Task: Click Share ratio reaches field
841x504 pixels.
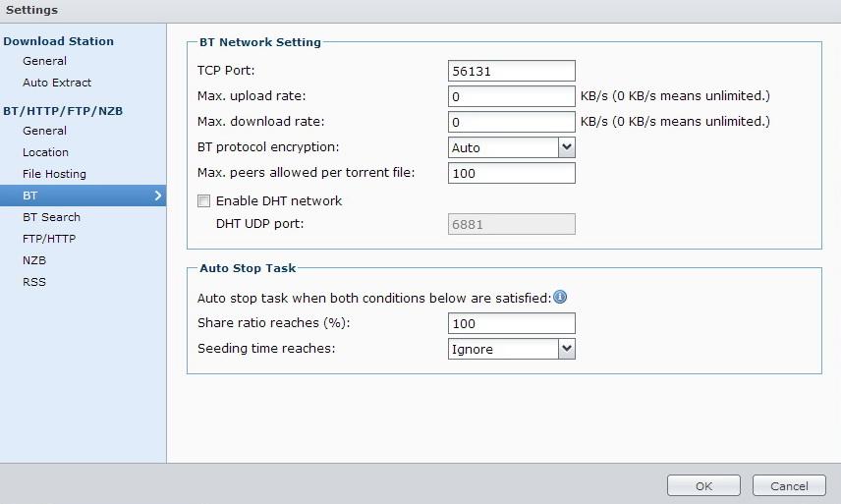Action: pos(512,323)
